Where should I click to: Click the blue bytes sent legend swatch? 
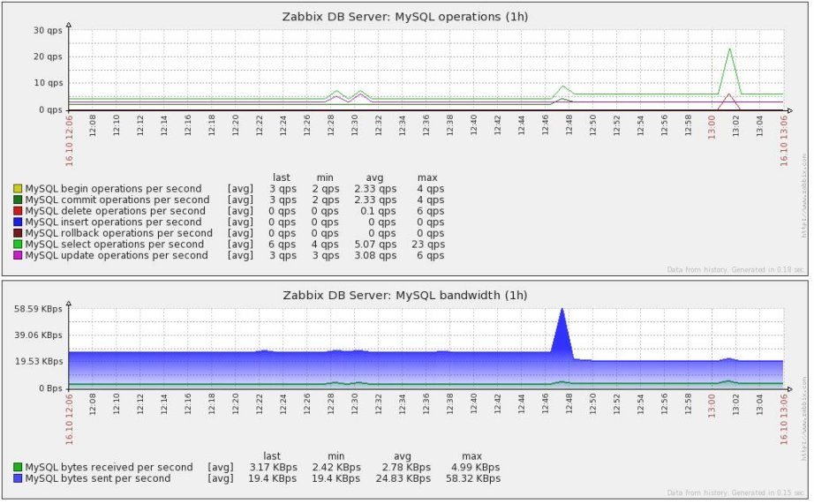[18, 478]
